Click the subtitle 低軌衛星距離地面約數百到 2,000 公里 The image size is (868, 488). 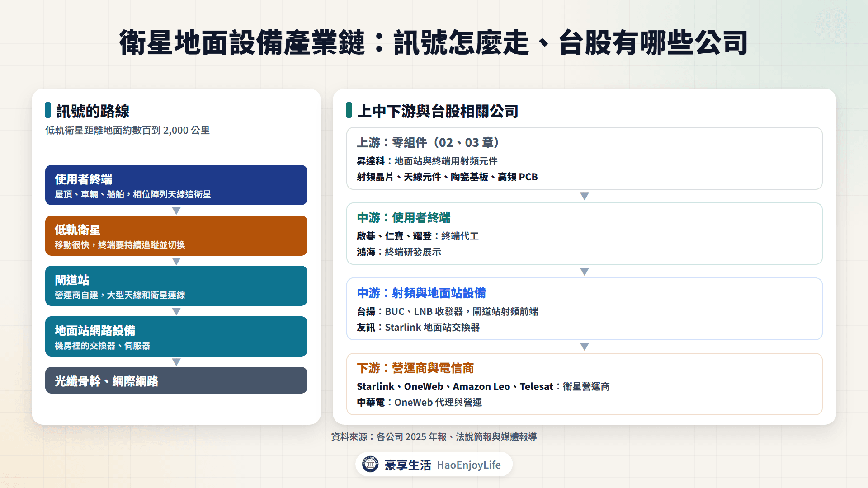point(127,130)
